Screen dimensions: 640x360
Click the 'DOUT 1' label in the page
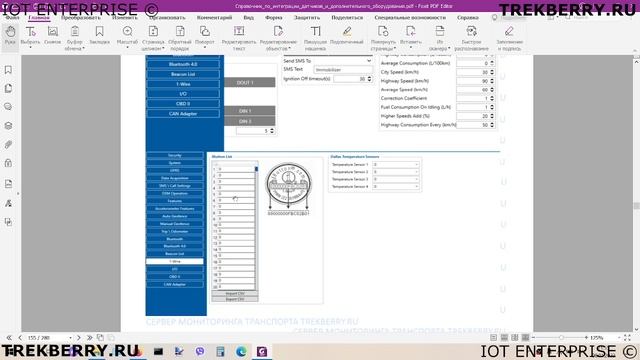pyautogui.click(x=245, y=82)
